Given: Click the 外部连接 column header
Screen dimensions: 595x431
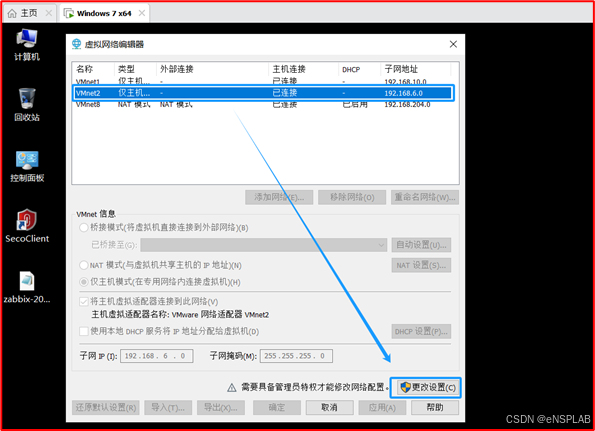Looking at the screenshot, I should (212, 69).
